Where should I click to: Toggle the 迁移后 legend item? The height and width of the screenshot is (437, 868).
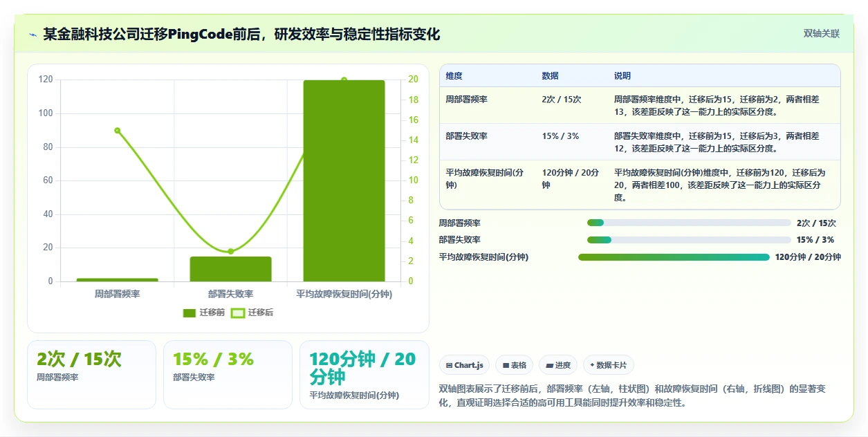[x=252, y=313]
